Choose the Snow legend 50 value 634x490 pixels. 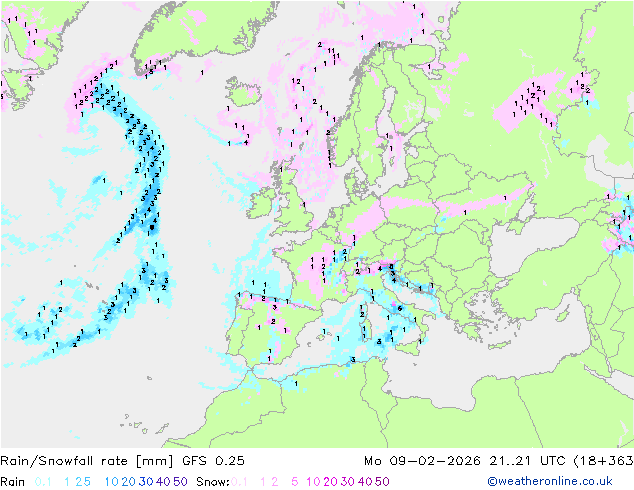382,482
